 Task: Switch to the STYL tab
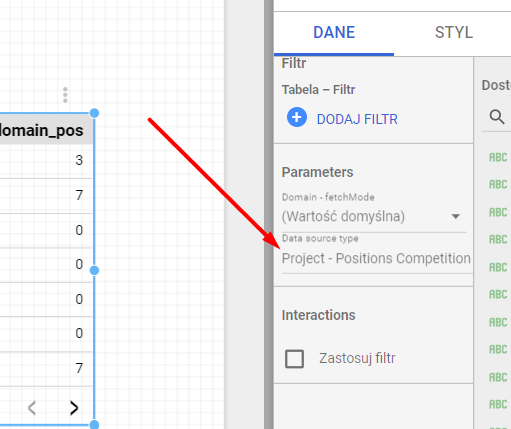click(454, 33)
